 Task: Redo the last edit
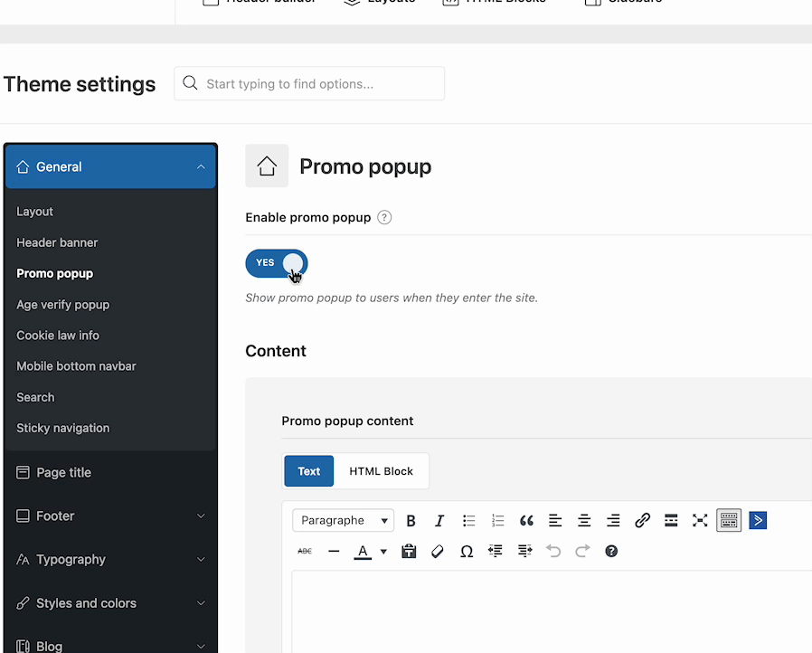(x=582, y=551)
